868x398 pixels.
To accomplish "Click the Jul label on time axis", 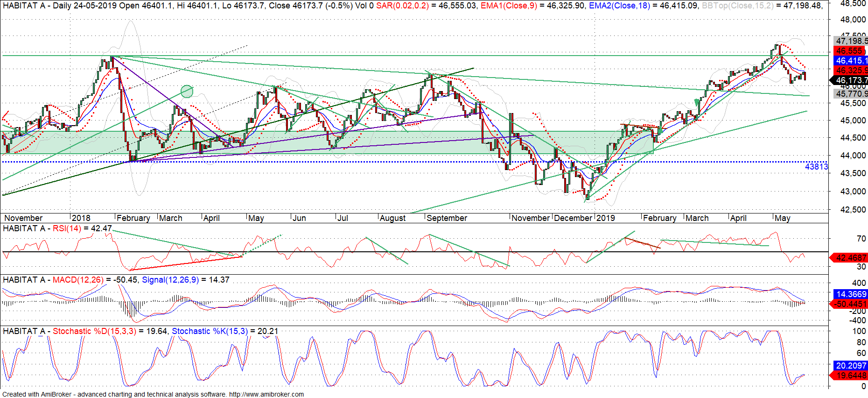I will click(x=343, y=218).
